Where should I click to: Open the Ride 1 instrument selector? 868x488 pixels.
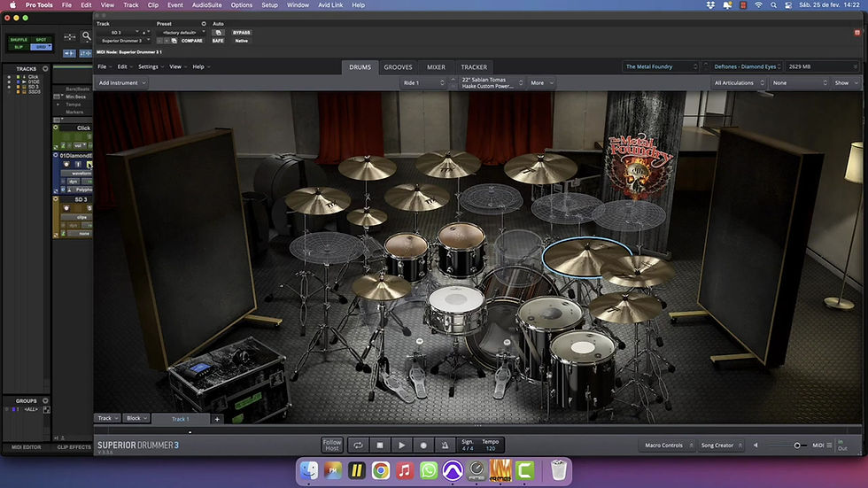click(423, 82)
